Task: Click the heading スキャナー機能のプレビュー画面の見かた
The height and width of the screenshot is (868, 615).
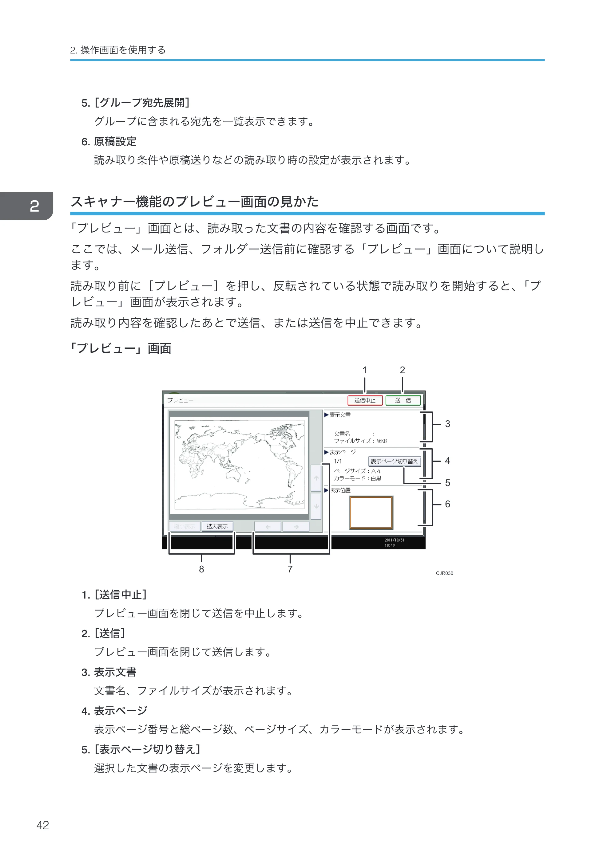Action: click(195, 201)
